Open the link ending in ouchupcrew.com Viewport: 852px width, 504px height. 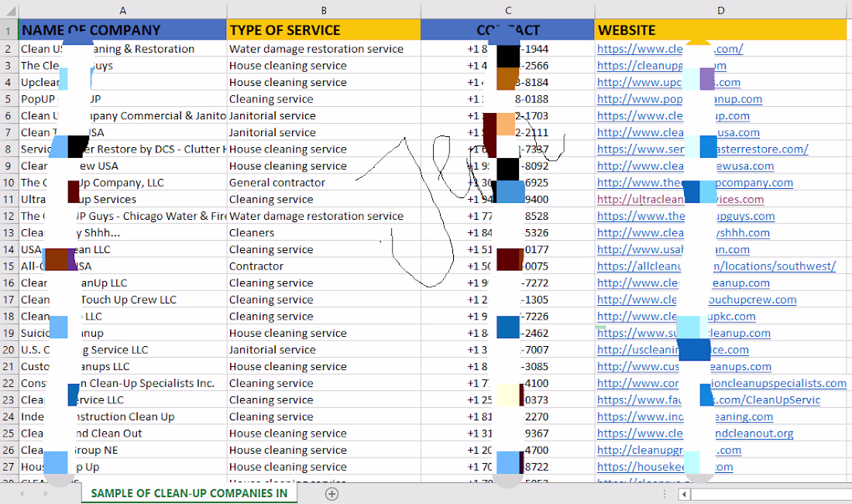[696, 300]
